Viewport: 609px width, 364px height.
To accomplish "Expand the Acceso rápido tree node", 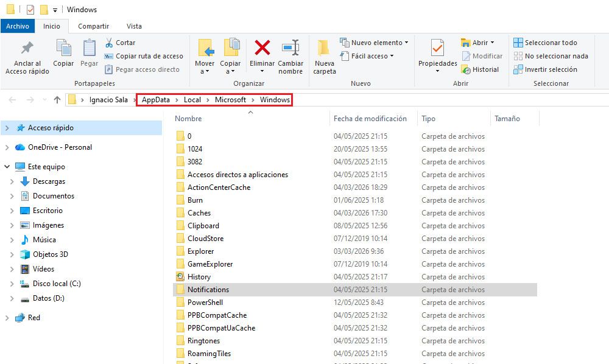I will (x=7, y=128).
